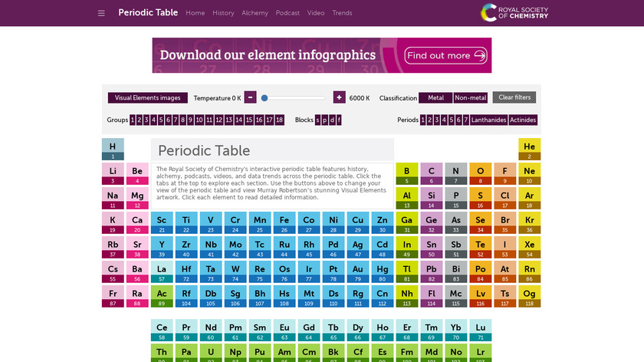Increase temperature with the plus button

[x=339, y=97]
